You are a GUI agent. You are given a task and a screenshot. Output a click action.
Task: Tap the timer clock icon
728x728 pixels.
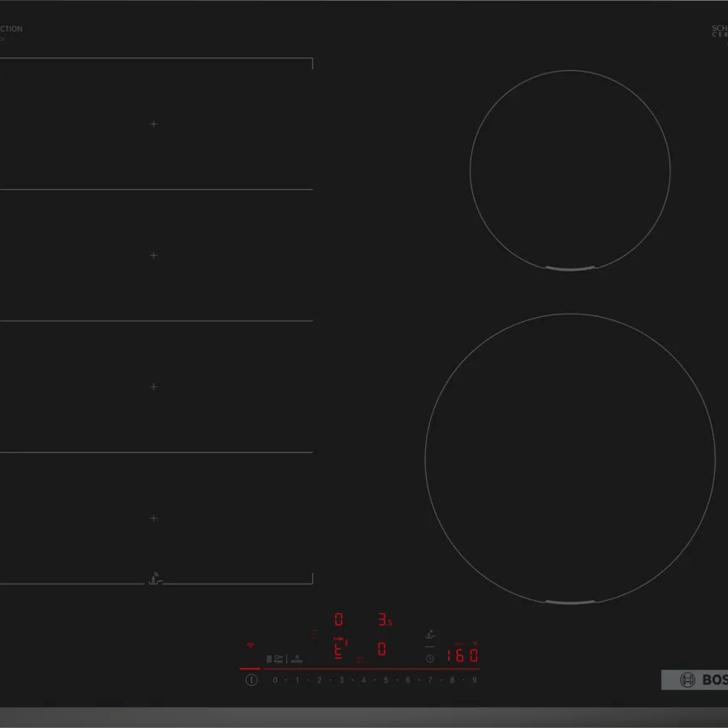click(x=429, y=658)
